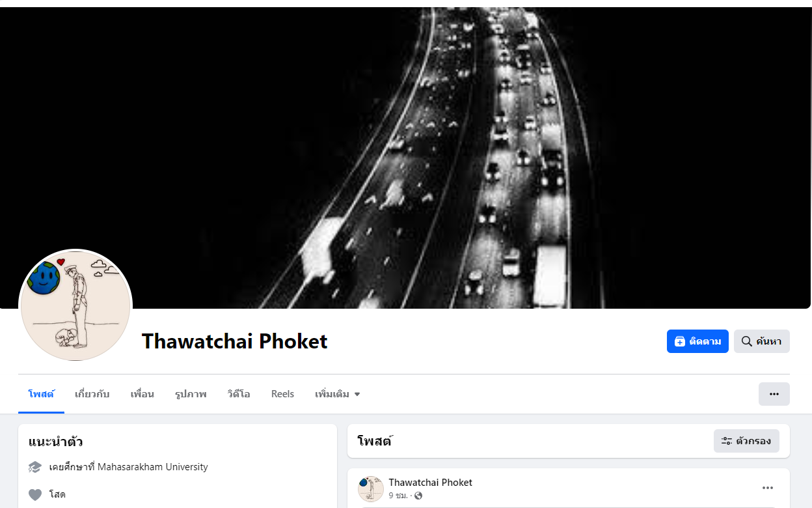Viewport: 812px width, 508px height.
Task: Click the globe public privacy icon
Action: (x=418, y=496)
